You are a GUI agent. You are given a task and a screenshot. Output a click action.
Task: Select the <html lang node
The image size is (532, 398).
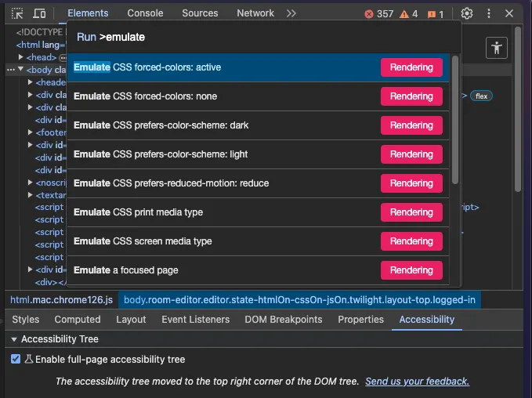41,45
